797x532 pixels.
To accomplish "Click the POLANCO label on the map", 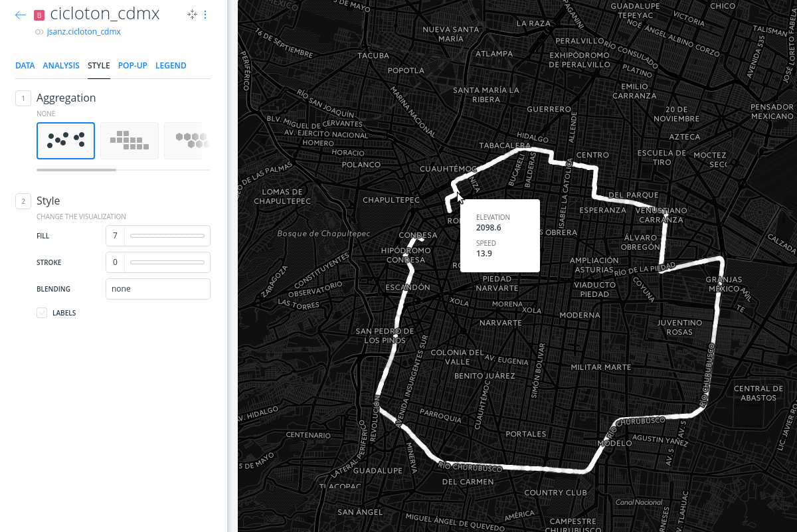I will pos(361,164).
